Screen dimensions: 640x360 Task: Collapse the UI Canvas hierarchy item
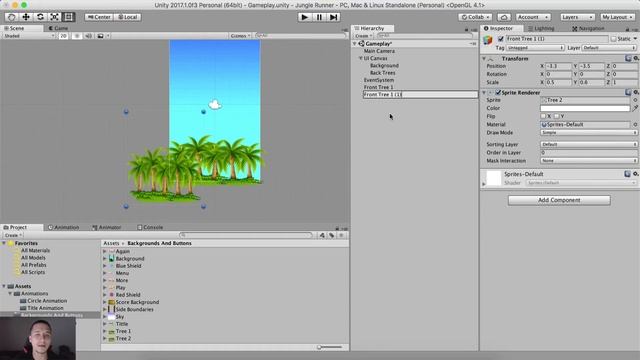360,58
